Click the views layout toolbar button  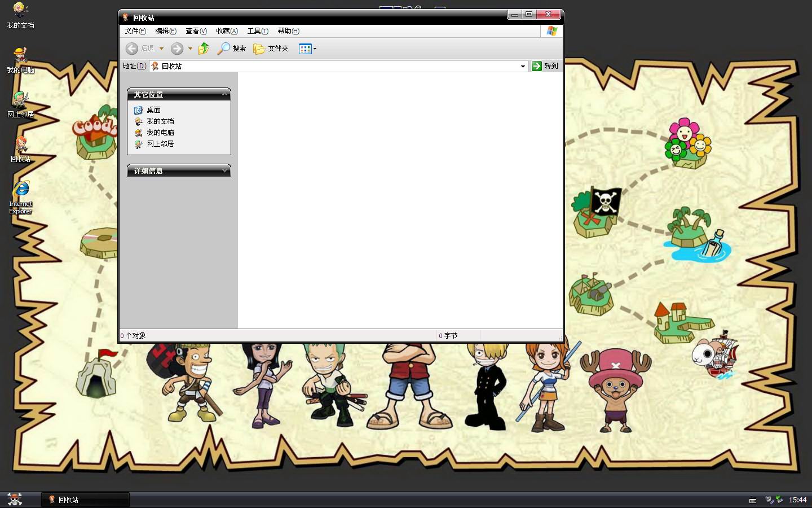[305, 49]
